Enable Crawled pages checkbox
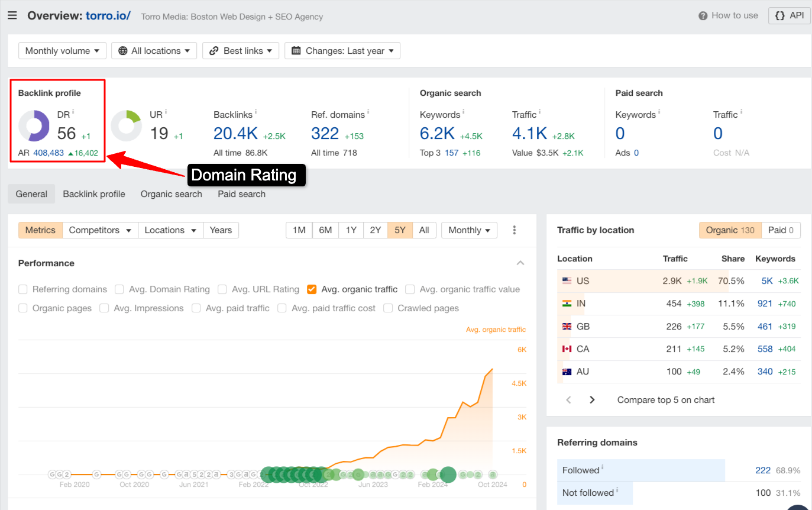This screenshot has height=510, width=812. pyautogui.click(x=388, y=308)
